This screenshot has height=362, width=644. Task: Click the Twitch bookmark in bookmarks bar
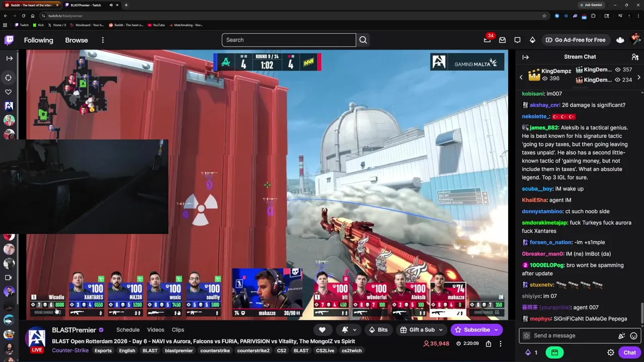click(22, 25)
